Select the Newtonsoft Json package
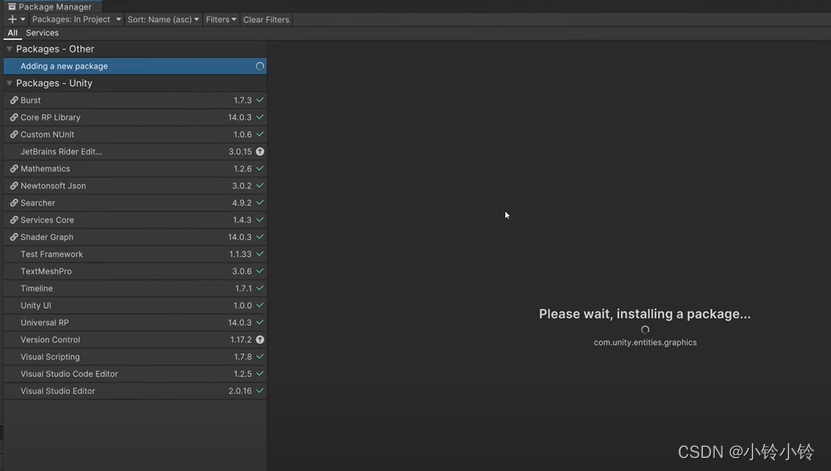Viewport: 831px width, 471px height. click(135, 185)
